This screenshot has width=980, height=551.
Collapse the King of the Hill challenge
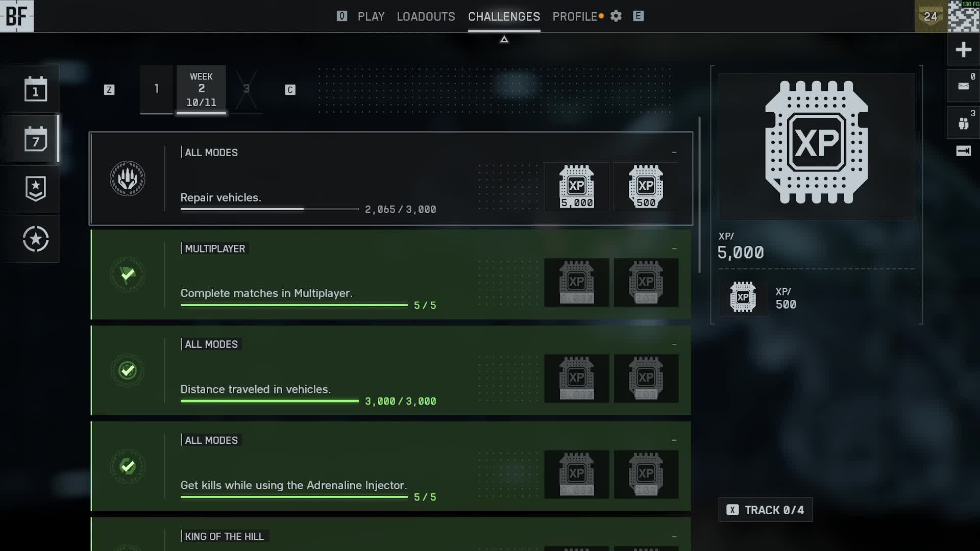point(674,536)
